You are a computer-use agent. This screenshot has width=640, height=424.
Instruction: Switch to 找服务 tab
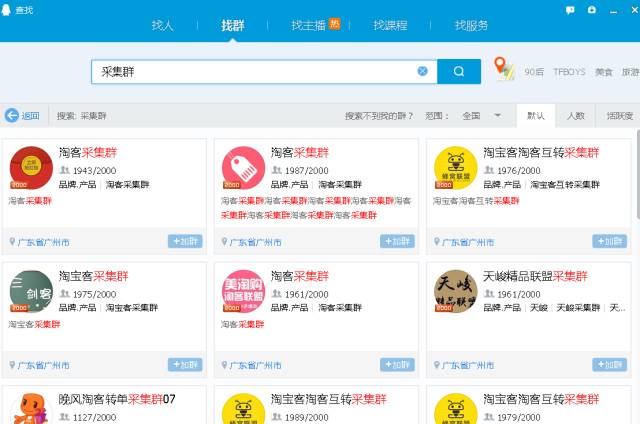click(x=471, y=25)
